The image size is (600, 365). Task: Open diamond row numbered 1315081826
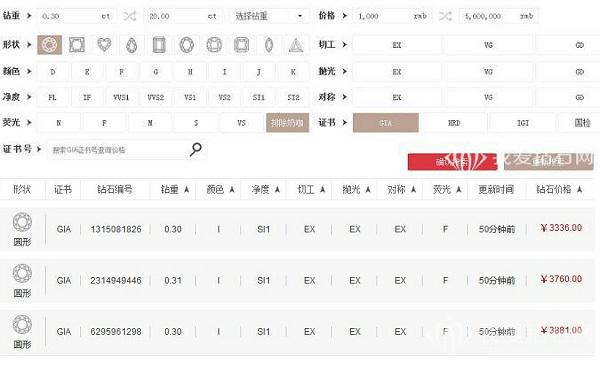(x=297, y=230)
